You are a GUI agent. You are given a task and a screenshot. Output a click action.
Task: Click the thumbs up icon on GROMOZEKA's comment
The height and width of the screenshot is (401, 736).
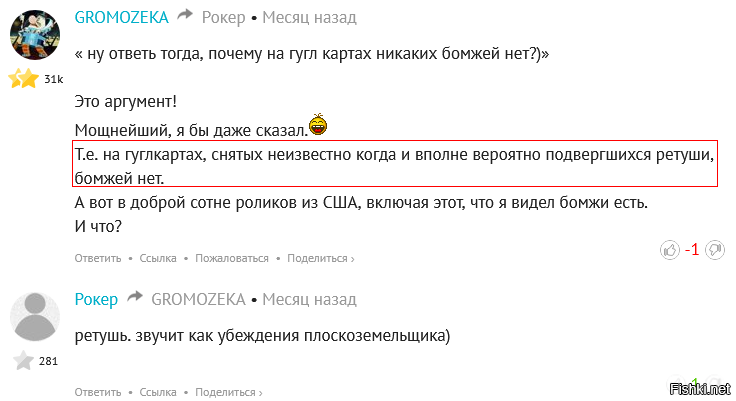(x=670, y=250)
